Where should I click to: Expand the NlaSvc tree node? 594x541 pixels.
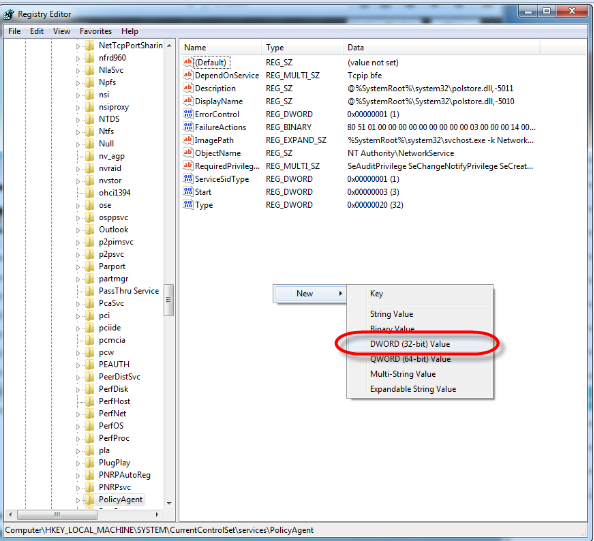click(x=78, y=70)
